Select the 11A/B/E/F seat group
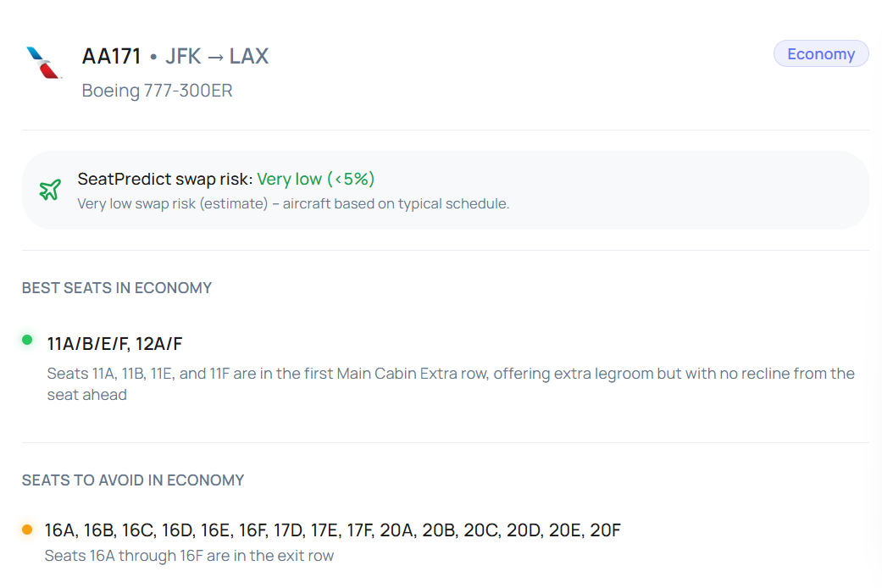 point(87,343)
